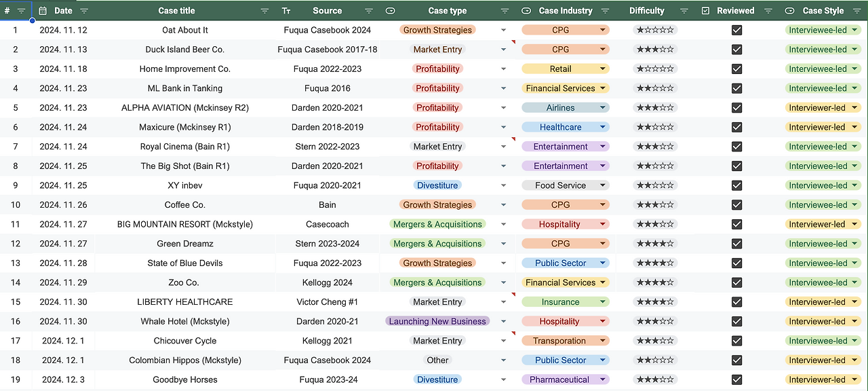Uncheck Reviewed box for Oat About It

(x=737, y=30)
